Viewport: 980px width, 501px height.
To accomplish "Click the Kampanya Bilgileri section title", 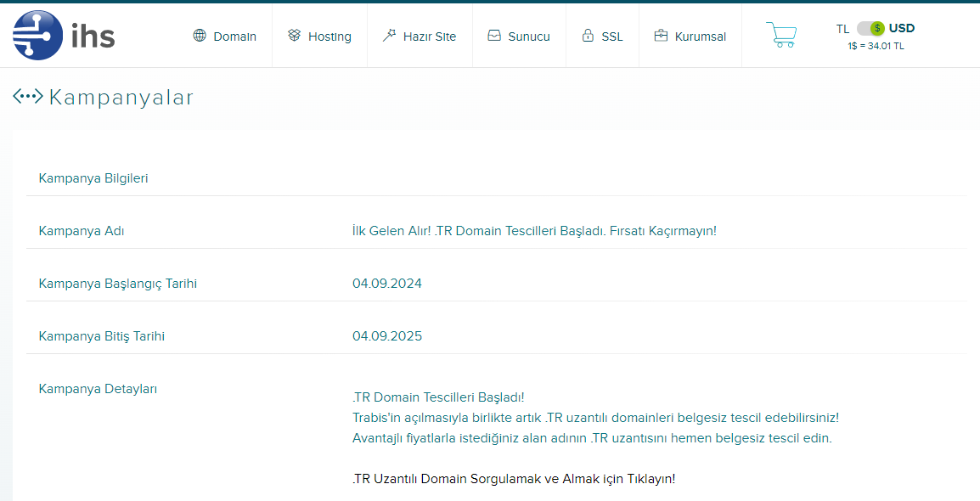I will tap(93, 178).
